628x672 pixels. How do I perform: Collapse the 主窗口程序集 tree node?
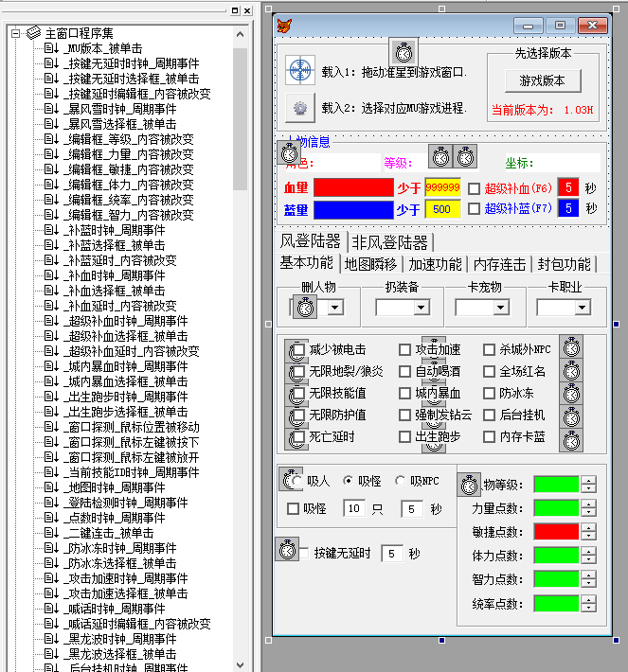click(16, 34)
